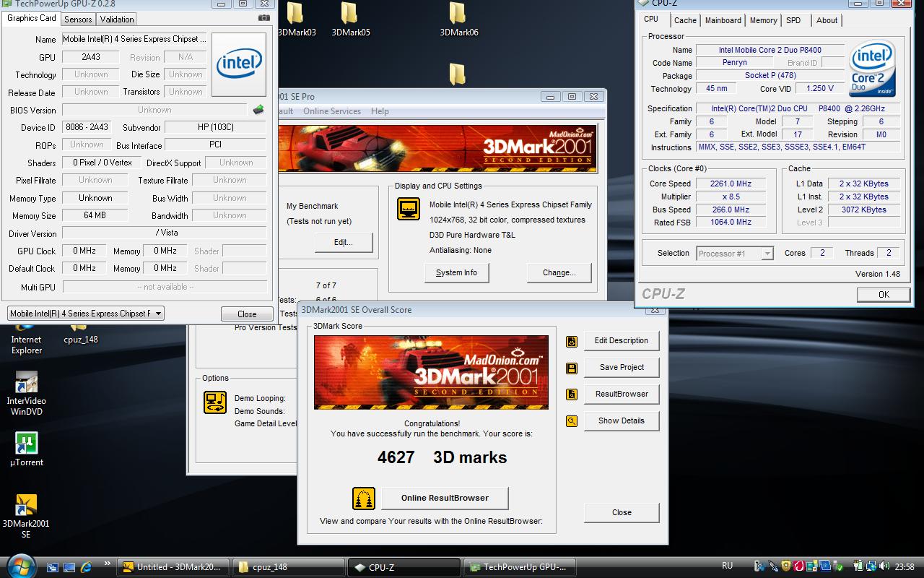Image resolution: width=924 pixels, height=578 pixels.
Task: Click the display adapter icon in 3DMark
Action: pyautogui.click(x=409, y=210)
